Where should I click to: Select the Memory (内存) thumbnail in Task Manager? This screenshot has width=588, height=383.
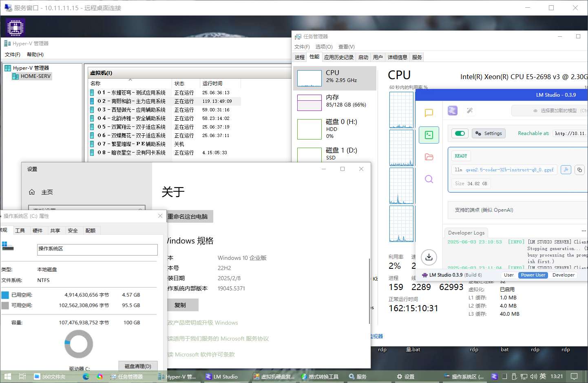[x=309, y=103]
